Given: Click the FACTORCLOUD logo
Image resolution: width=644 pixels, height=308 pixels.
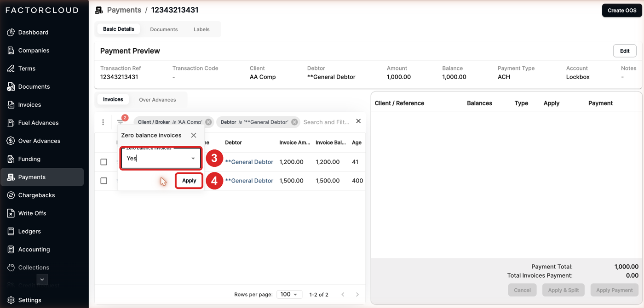Looking at the screenshot, I should [42, 10].
